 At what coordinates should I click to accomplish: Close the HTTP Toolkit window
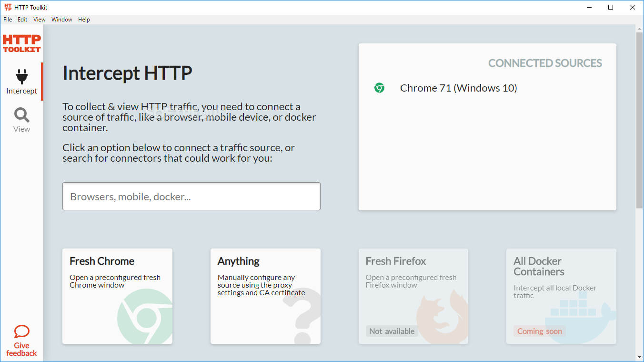(x=633, y=7)
